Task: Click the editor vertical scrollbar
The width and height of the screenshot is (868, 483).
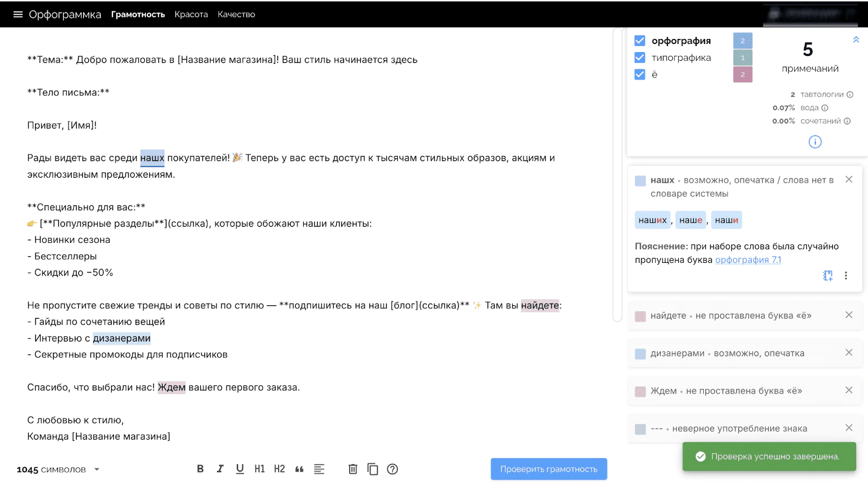Action: click(617, 175)
